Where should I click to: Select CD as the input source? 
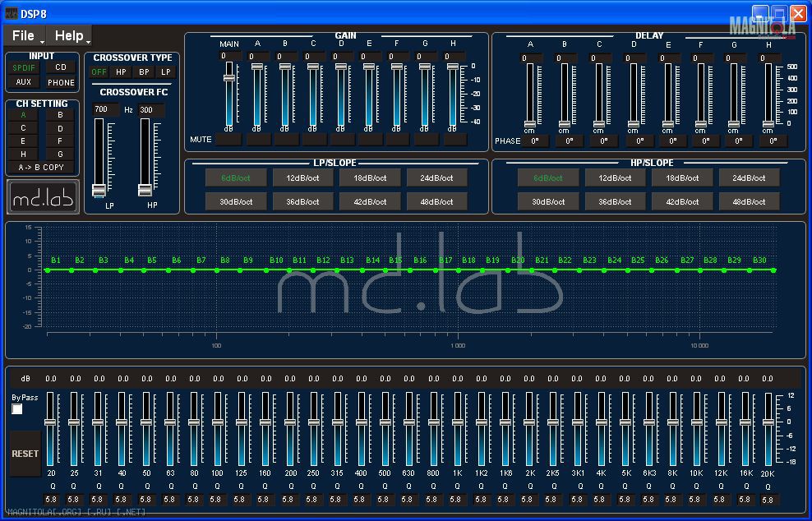pyautogui.click(x=61, y=67)
